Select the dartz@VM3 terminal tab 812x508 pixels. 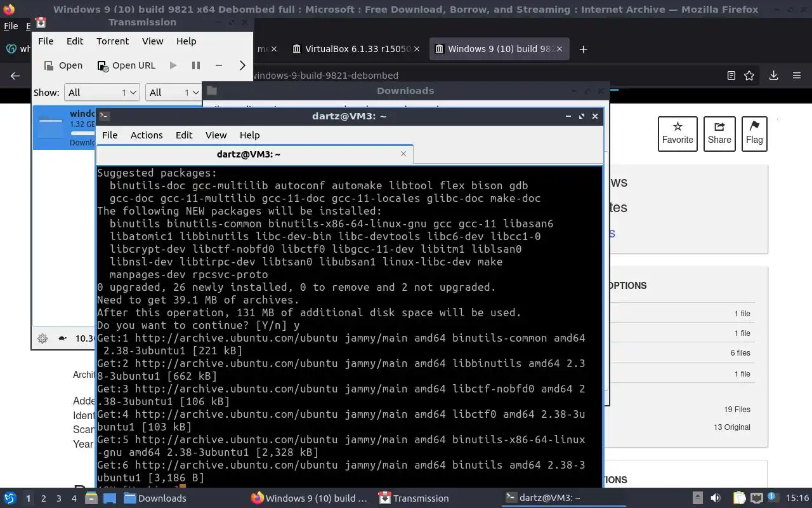[x=255, y=154]
